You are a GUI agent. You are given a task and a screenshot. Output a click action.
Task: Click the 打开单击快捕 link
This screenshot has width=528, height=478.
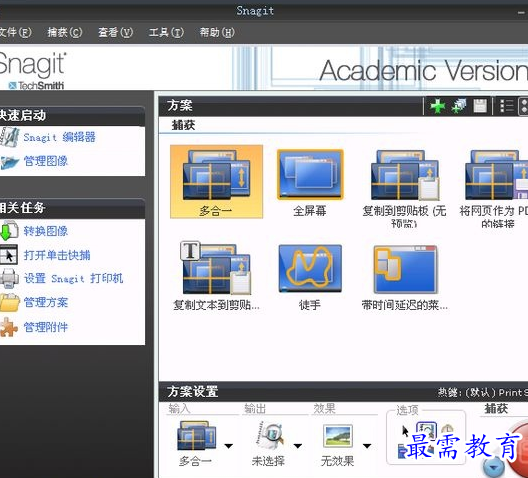click(57, 255)
